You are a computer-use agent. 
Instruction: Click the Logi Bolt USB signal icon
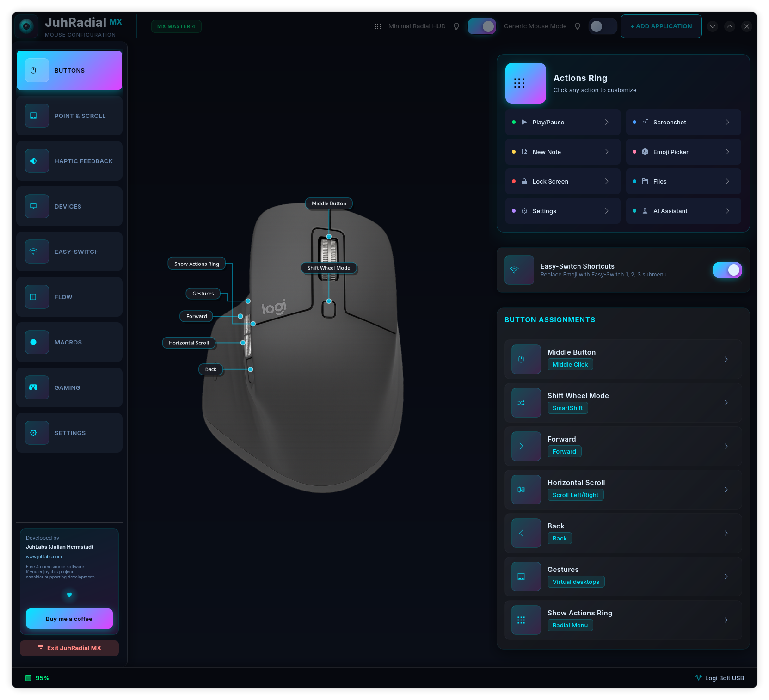pos(698,678)
